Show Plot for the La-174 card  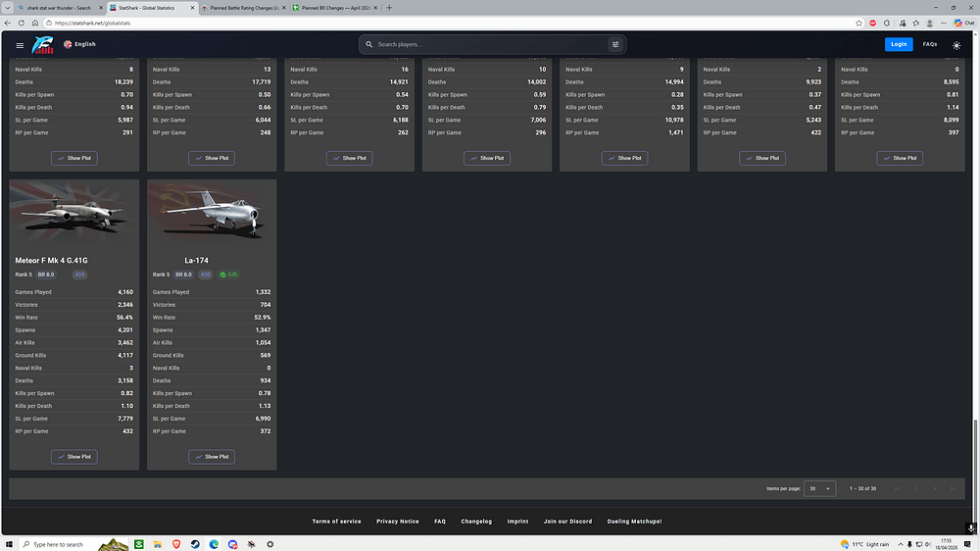pyautogui.click(x=212, y=457)
